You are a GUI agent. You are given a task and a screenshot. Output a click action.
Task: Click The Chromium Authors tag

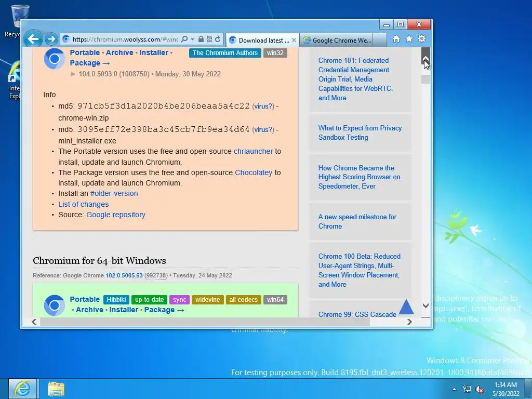[225, 53]
